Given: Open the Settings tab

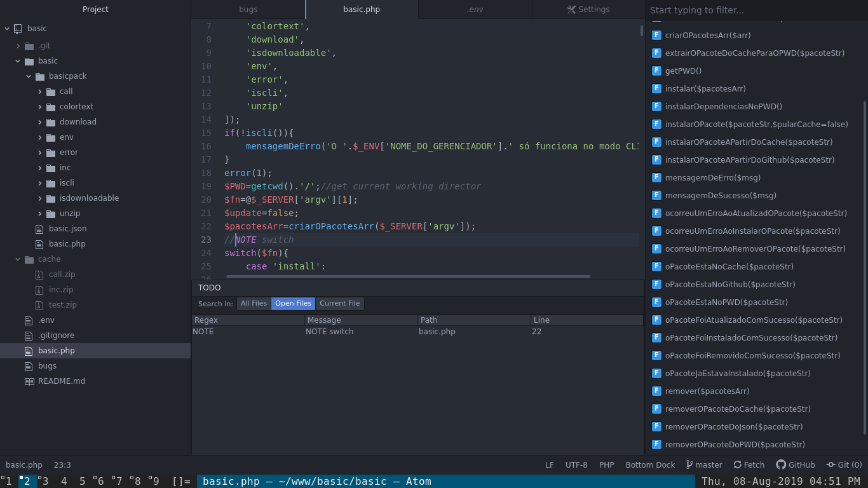Looking at the screenshot, I should tap(588, 10).
